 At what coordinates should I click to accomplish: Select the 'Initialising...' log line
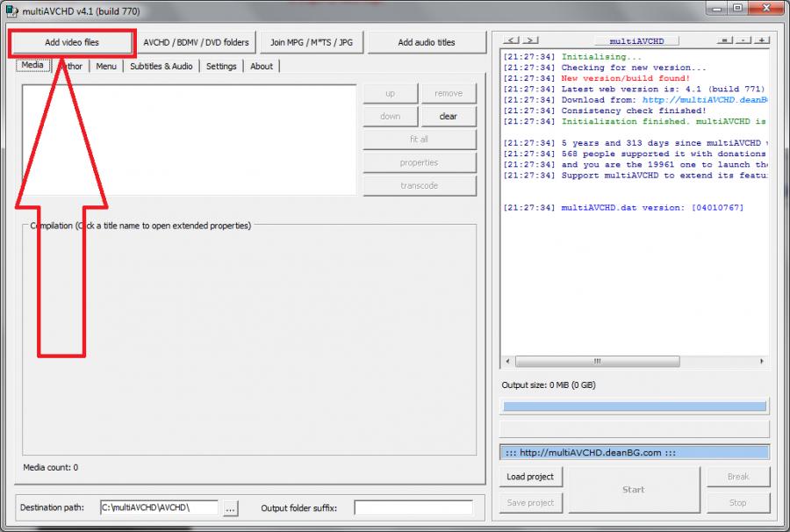[x=572, y=57]
